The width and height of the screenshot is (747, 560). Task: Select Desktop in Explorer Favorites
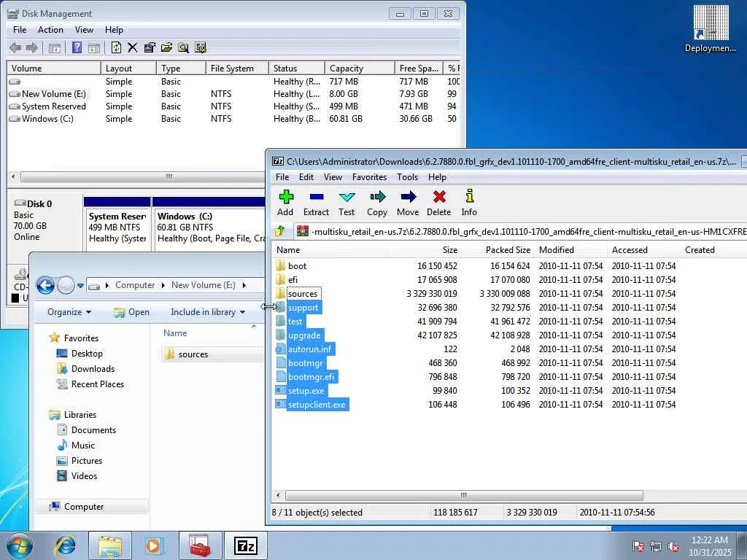pos(87,354)
